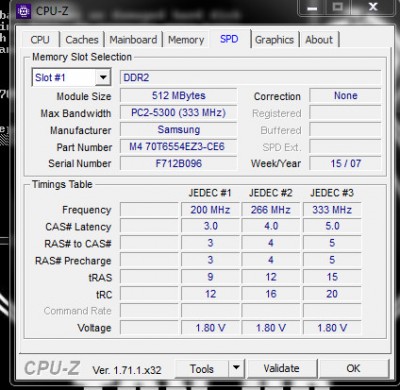Click the Memory Slot Selection group label
Screen dimensions: 400x390
click(x=82, y=57)
